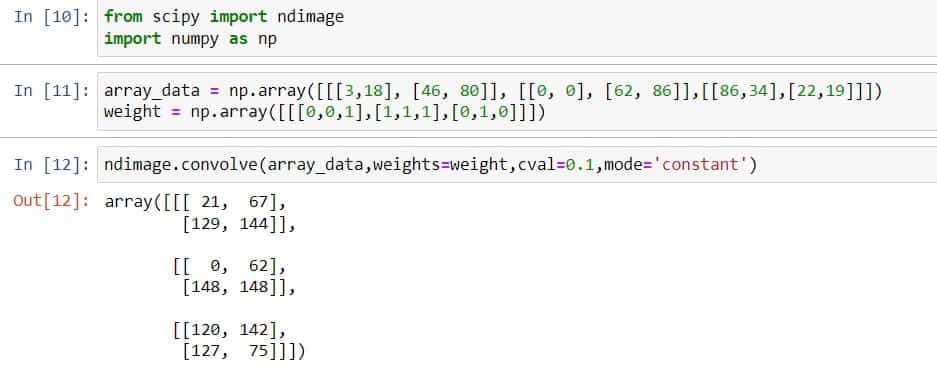Click the scipy import line in cell 10
937x385 pixels.
tap(224, 17)
